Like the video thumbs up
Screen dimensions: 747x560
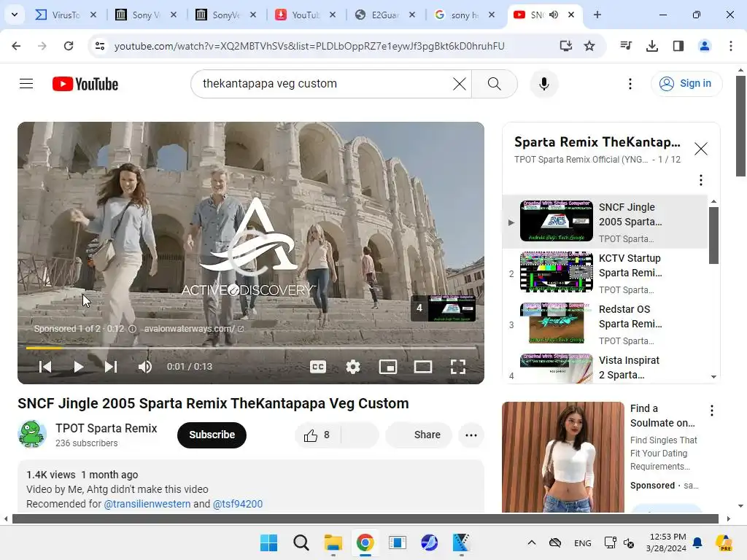pyautogui.click(x=317, y=435)
